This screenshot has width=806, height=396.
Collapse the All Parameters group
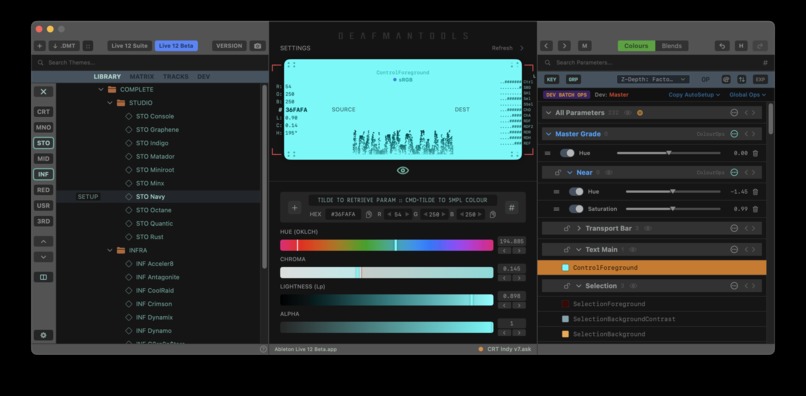point(548,113)
